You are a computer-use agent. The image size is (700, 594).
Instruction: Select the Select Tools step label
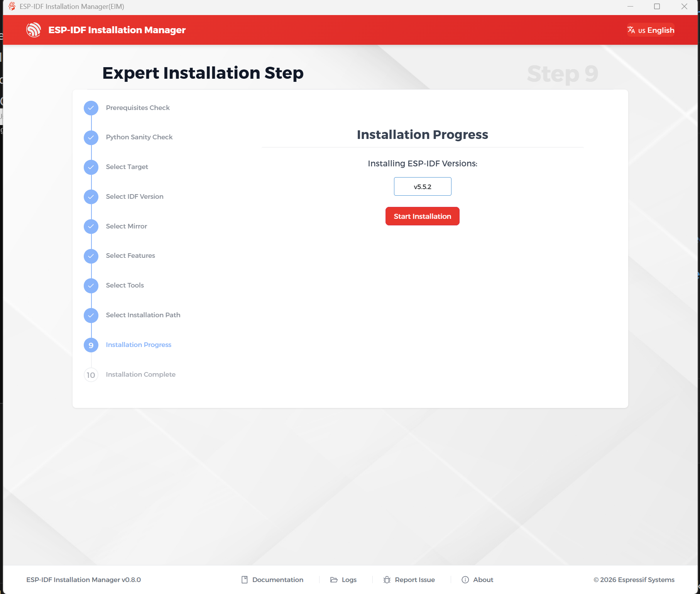click(x=125, y=285)
